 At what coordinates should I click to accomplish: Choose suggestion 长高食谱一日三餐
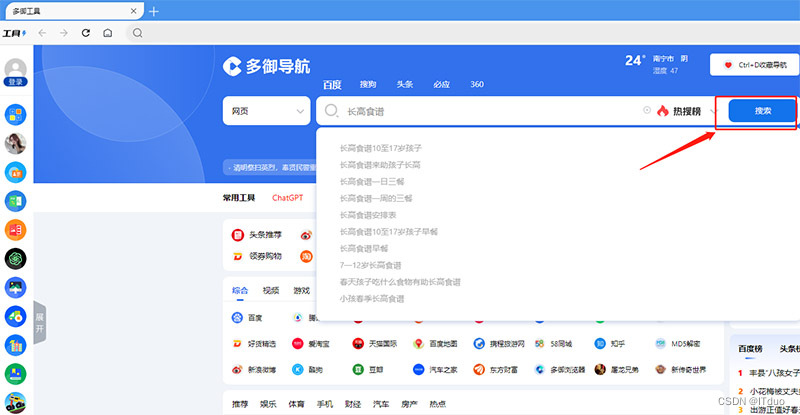pyautogui.click(x=372, y=182)
